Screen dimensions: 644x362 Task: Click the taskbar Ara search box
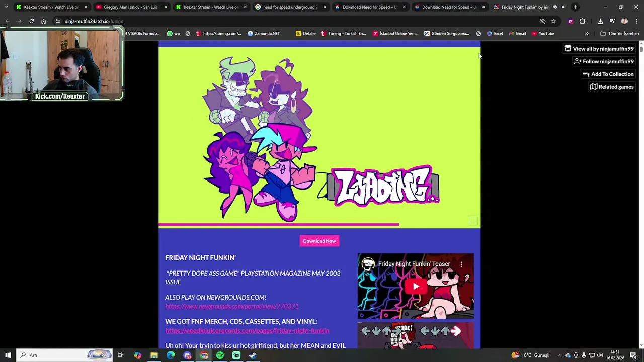[64, 355]
